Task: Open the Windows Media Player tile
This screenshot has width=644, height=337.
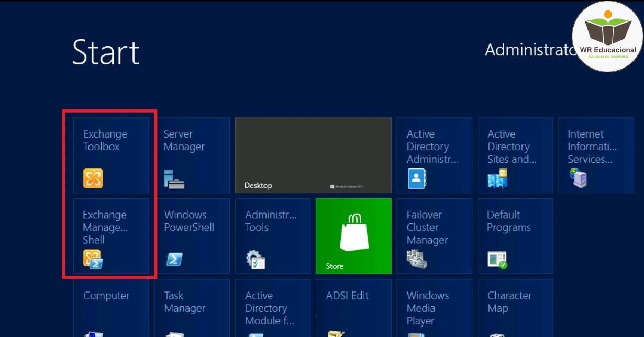Action: pyautogui.click(x=435, y=308)
